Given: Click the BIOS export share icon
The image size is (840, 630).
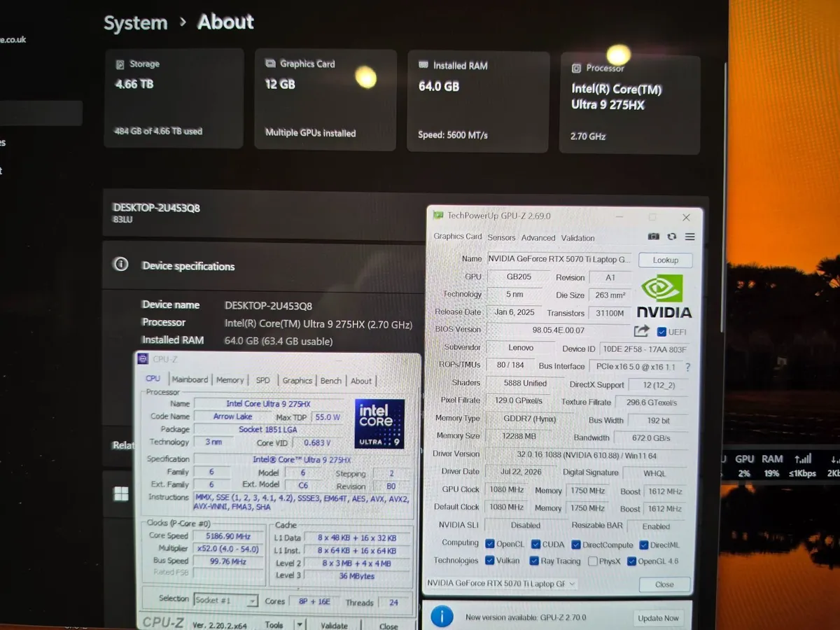Looking at the screenshot, I should 641,330.
